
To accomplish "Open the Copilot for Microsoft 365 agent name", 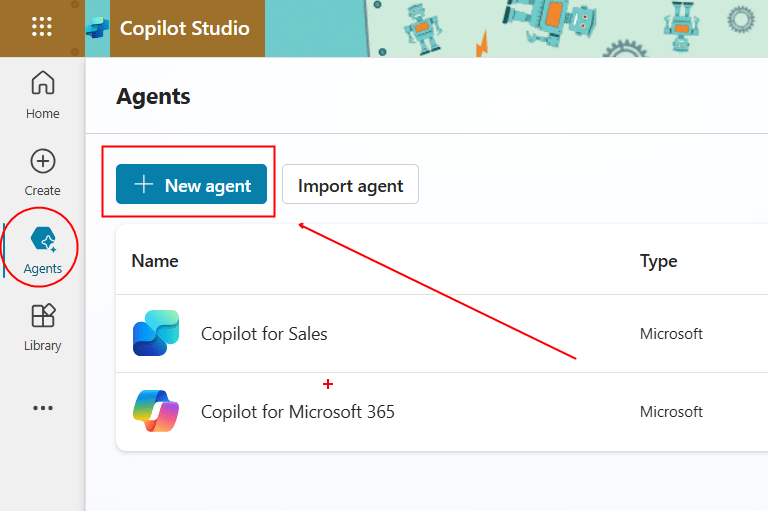I will [x=297, y=412].
